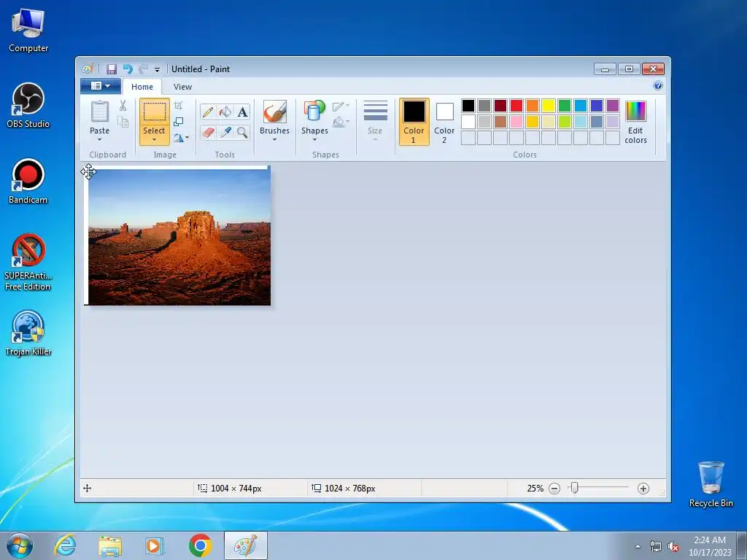Pick the purple color swatch
Image resolution: width=747 pixels, height=560 pixels.
coord(613,106)
